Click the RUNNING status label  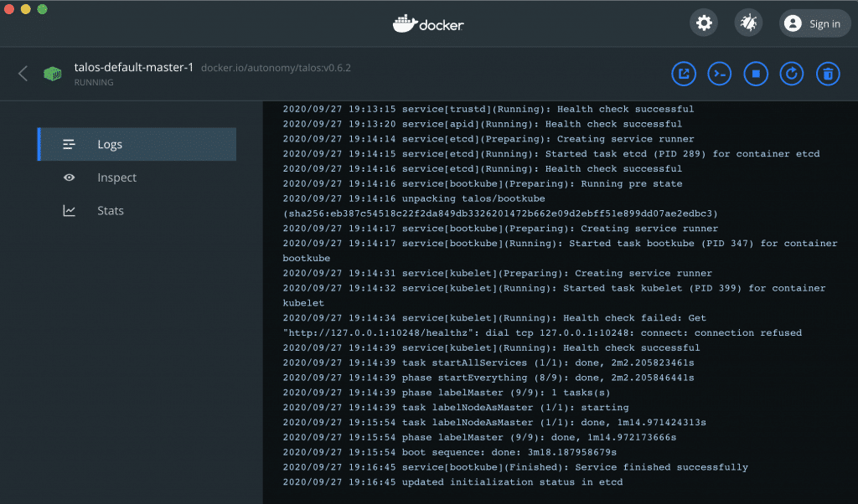tap(94, 83)
